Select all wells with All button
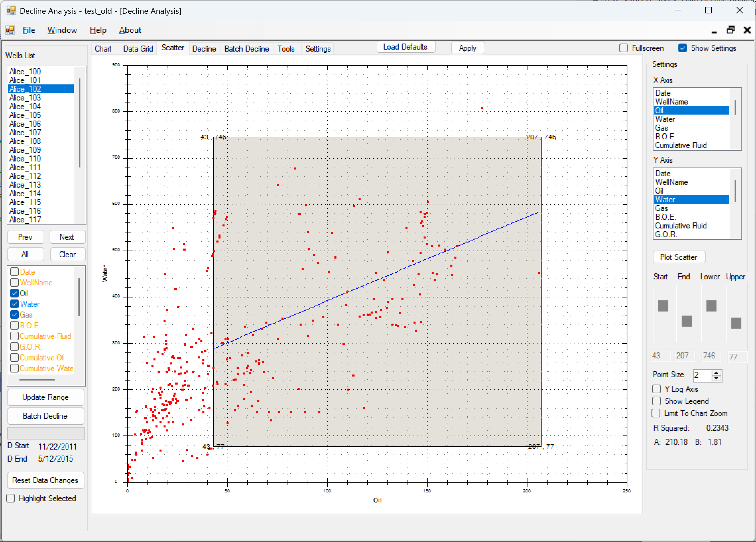 pos(25,254)
